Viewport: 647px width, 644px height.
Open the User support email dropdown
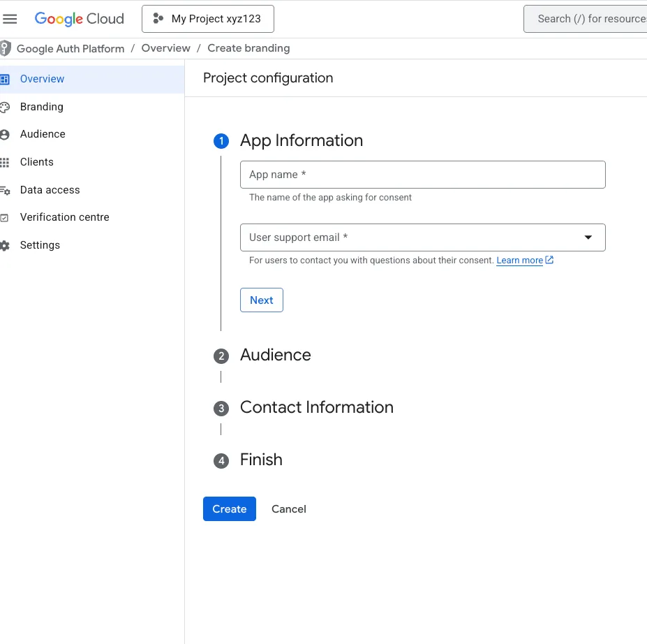[422, 237]
